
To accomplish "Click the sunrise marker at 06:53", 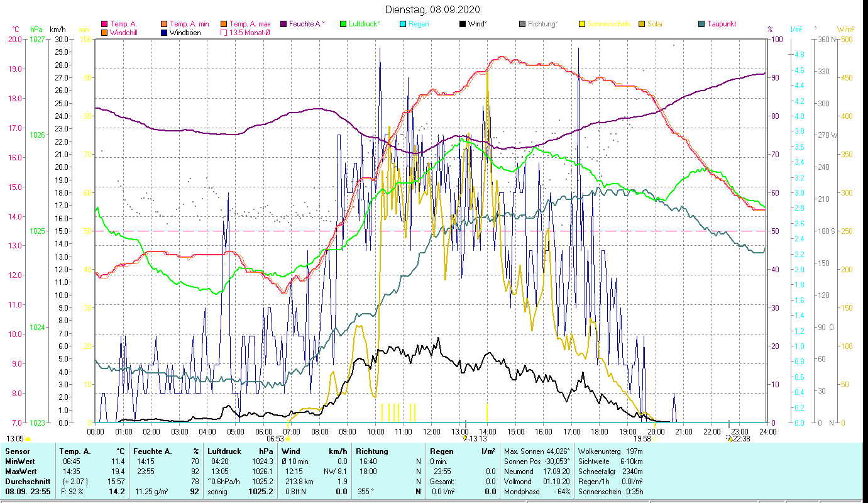I will (x=288, y=439).
